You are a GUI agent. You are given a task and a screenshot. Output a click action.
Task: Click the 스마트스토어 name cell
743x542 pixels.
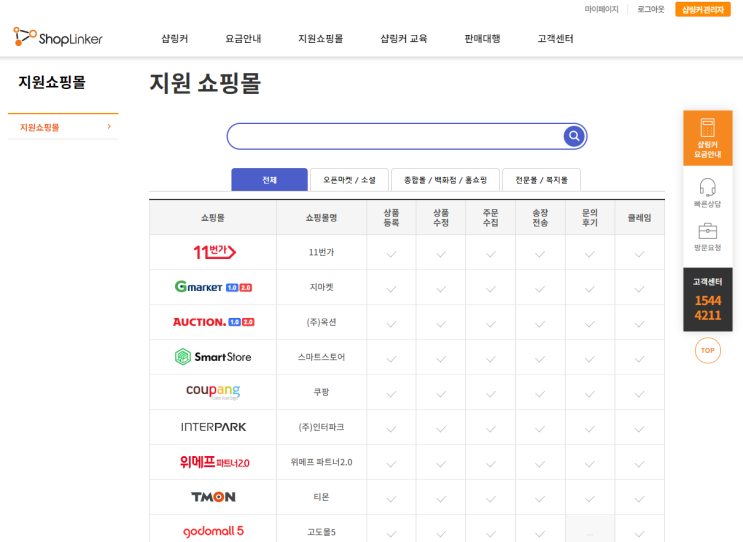tap(321, 357)
